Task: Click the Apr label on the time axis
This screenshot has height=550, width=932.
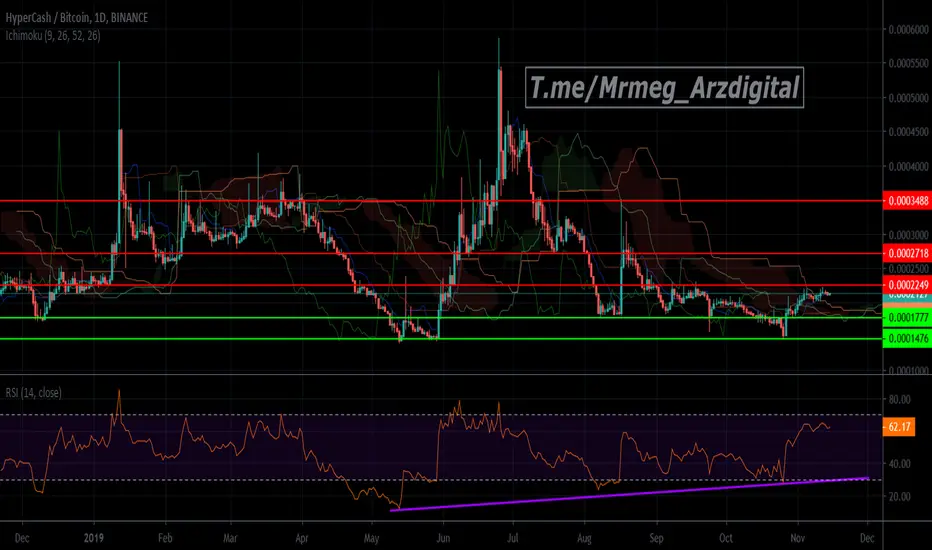Action: tap(302, 538)
